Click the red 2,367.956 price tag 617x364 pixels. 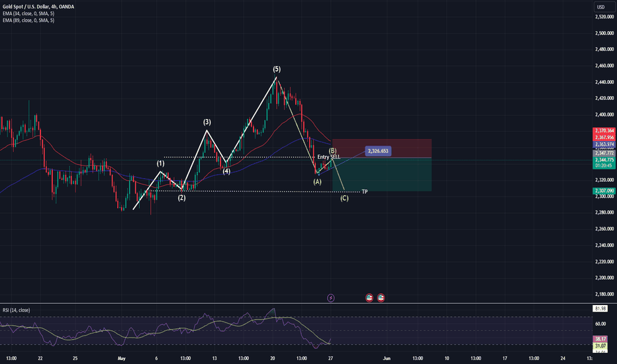coord(604,138)
